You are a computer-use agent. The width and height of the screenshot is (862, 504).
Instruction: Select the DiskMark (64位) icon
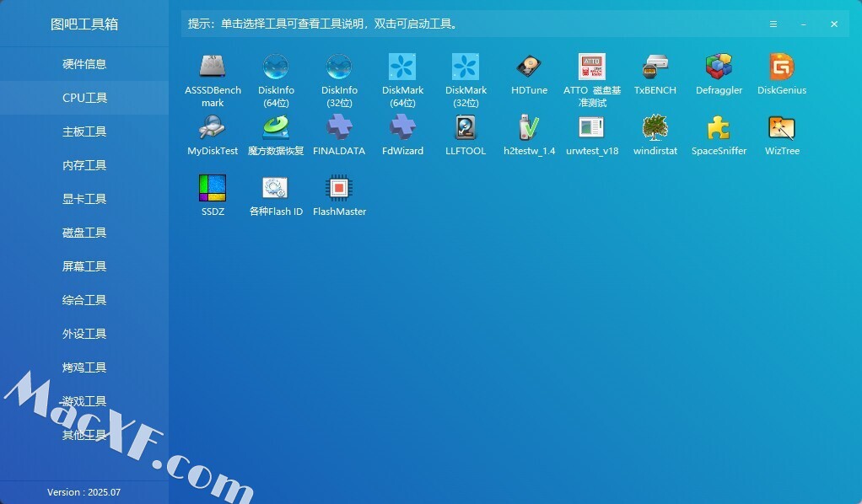(402, 67)
